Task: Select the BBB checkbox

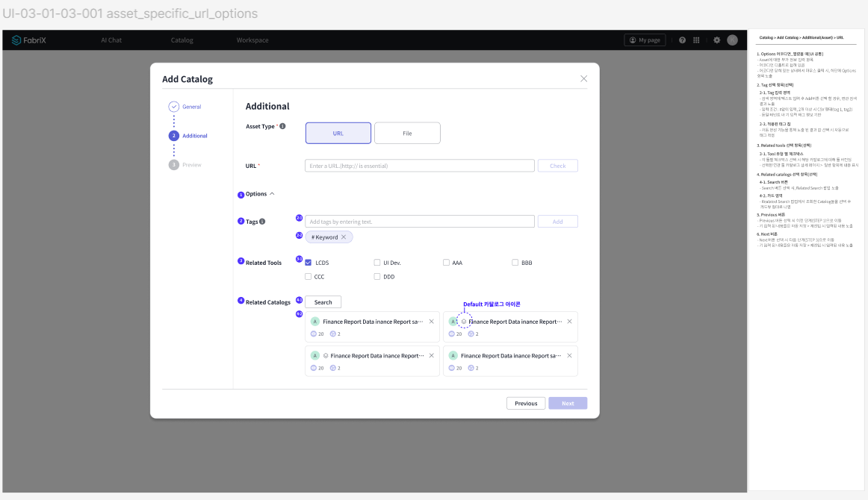Action: coord(515,262)
